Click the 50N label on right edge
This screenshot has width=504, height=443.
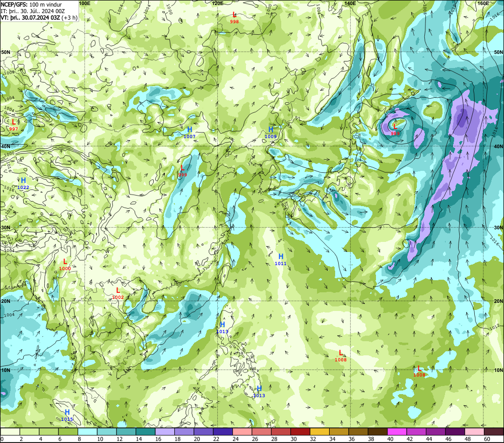(498, 52)
